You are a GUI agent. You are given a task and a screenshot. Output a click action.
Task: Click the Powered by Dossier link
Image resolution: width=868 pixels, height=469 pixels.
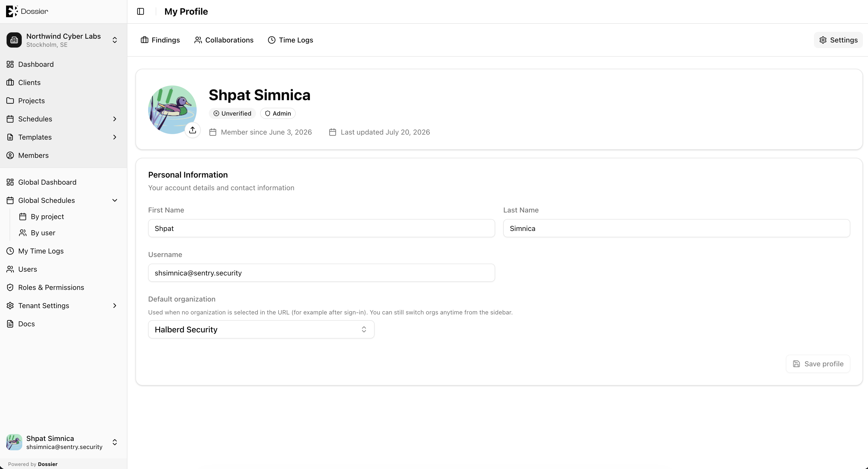click(x=33, y=464)
